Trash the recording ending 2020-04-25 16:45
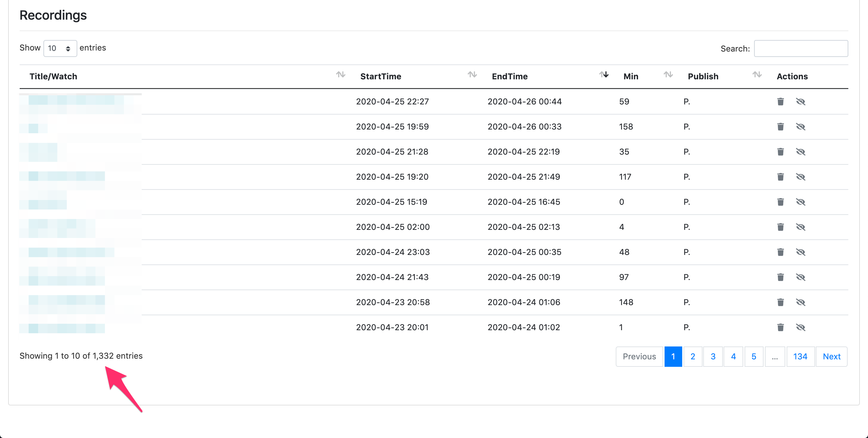 (780, 202)
